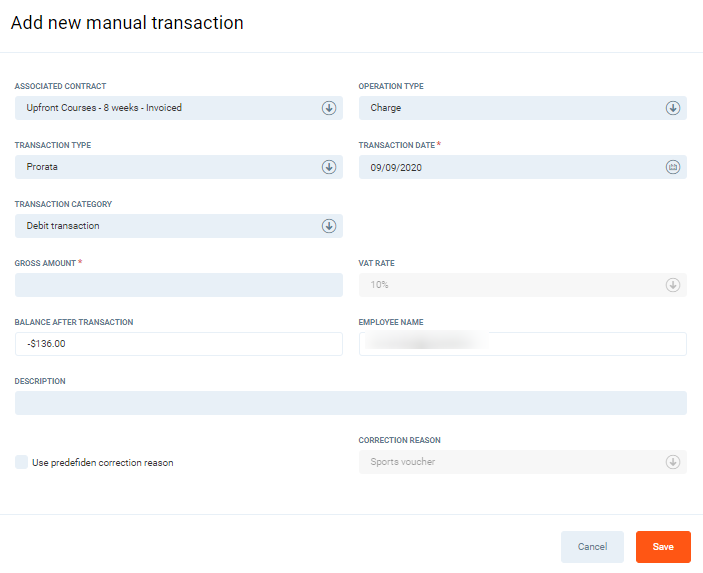
Task: Open the 'Upfront Courses - 8 weeks - Invoiced' dropdown
Action: (x=170, y=108)
